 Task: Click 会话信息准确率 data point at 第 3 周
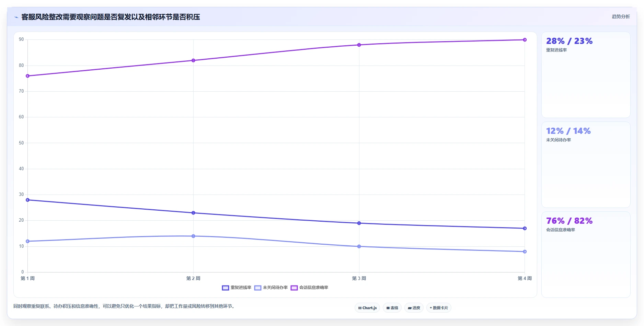pos(359,45)
